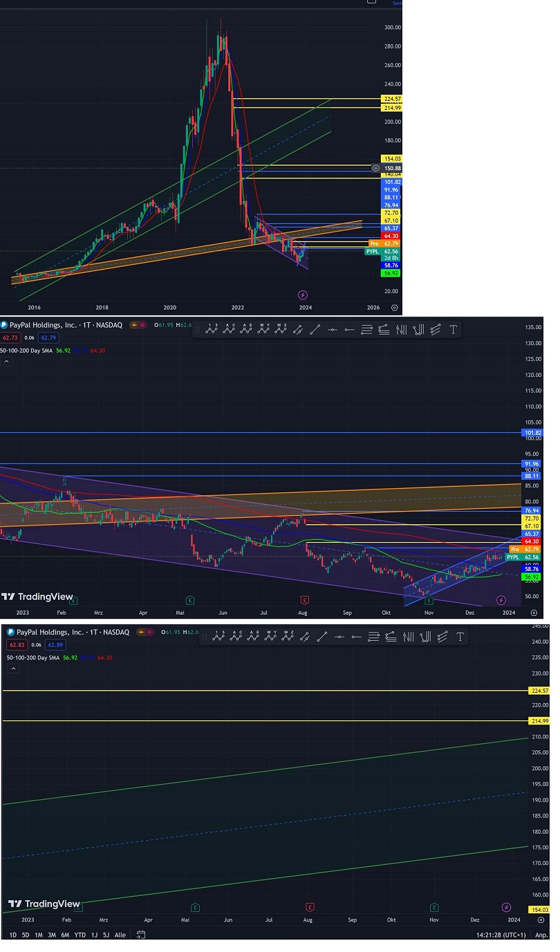The width and height of the screenshot is (560, 952).
Task: Select polyline path tool in middle chart
Action: click(298, 330)
